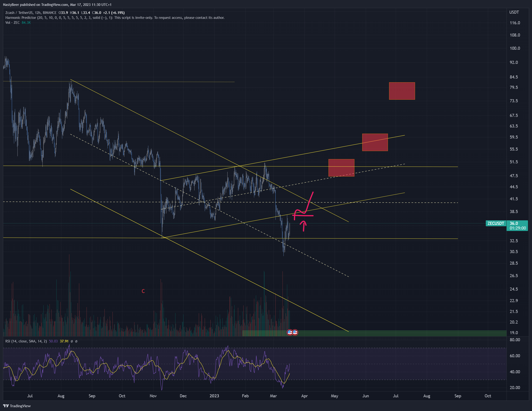This screenshot has width=532, height=411.
Task: Click the 26.5 price axis label
Action: pyautogui.click(x=514, y=276)
